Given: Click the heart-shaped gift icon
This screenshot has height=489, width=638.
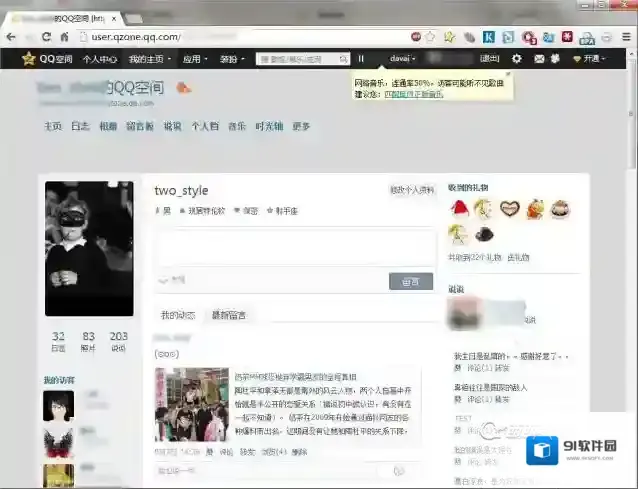Looking at the screenshot, I should tap(509, 209).
